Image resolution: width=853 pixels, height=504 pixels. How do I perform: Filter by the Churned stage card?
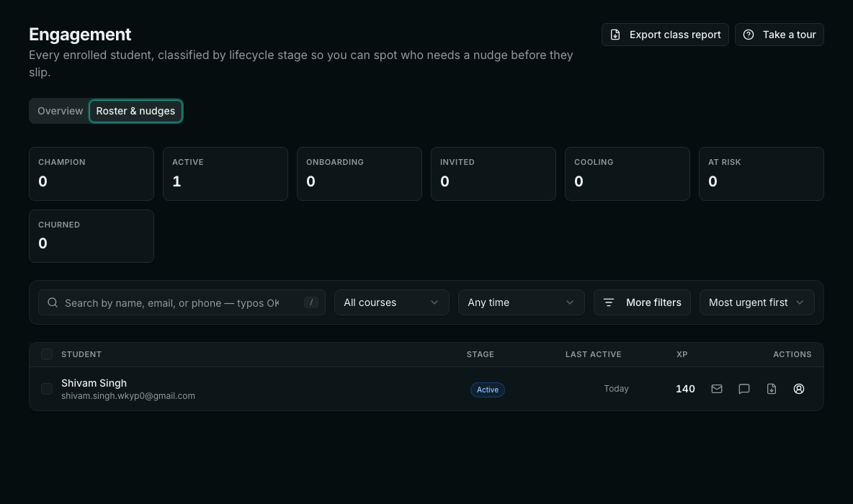click(x=91, y=236)
